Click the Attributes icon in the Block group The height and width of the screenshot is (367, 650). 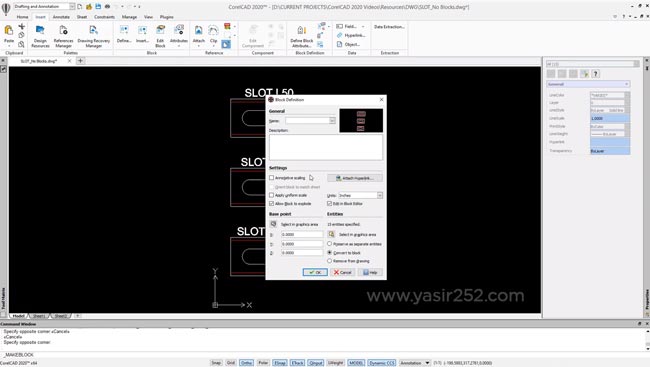click(179, 30)
